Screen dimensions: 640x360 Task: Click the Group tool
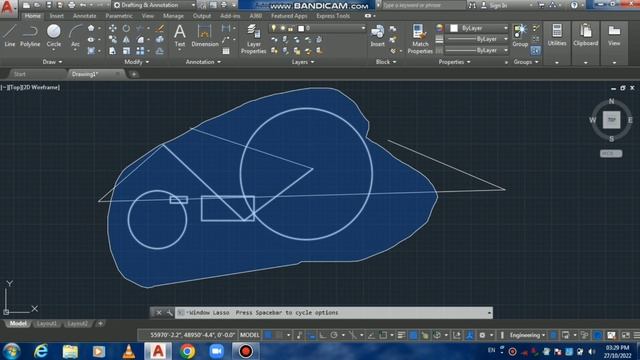(520, 35)
